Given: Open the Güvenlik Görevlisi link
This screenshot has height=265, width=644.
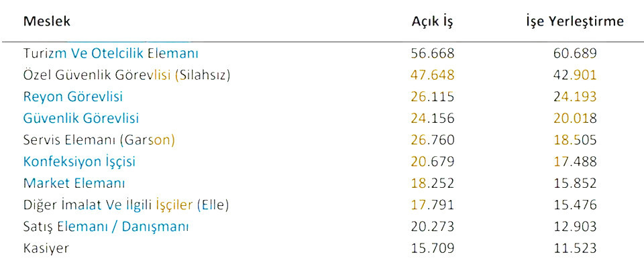Looking at the screenshot, I should (x=81, y=118).
